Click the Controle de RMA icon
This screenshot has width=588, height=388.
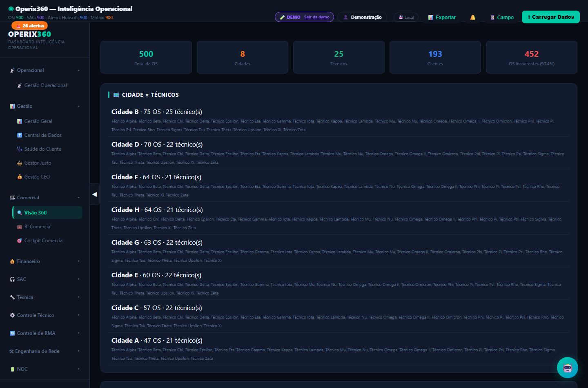click(x=12, y=333)
